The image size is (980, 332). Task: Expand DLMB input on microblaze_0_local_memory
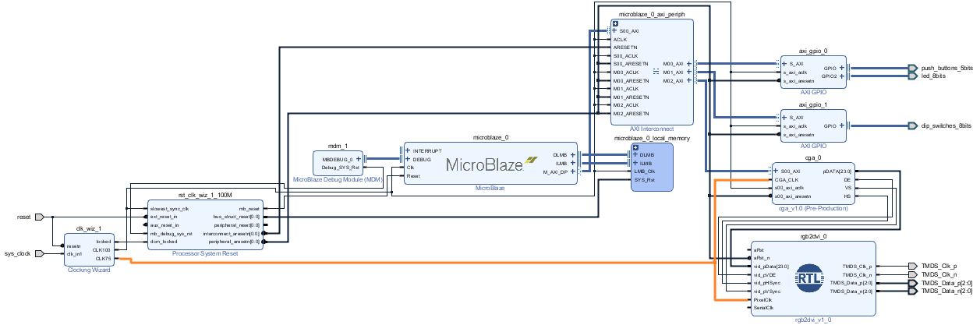click(635, 155)
